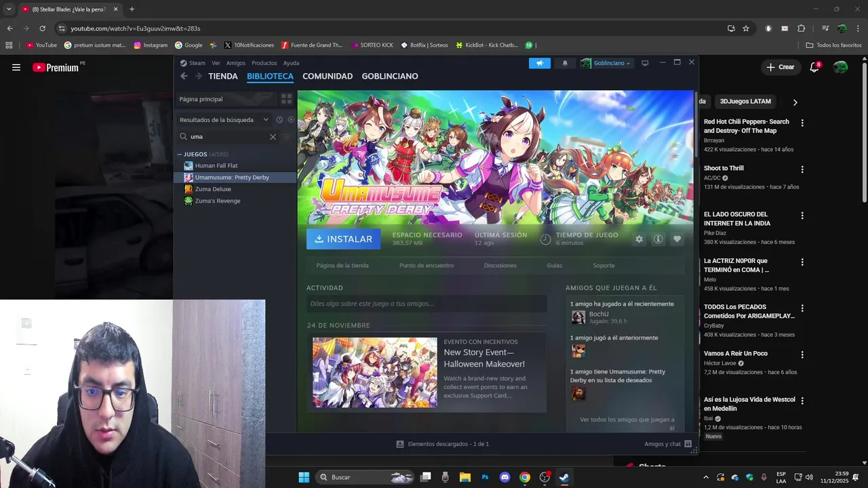This screenshot has height=488, width=868.
Task: Open the Ayuda menu
Action: point(291,63)
